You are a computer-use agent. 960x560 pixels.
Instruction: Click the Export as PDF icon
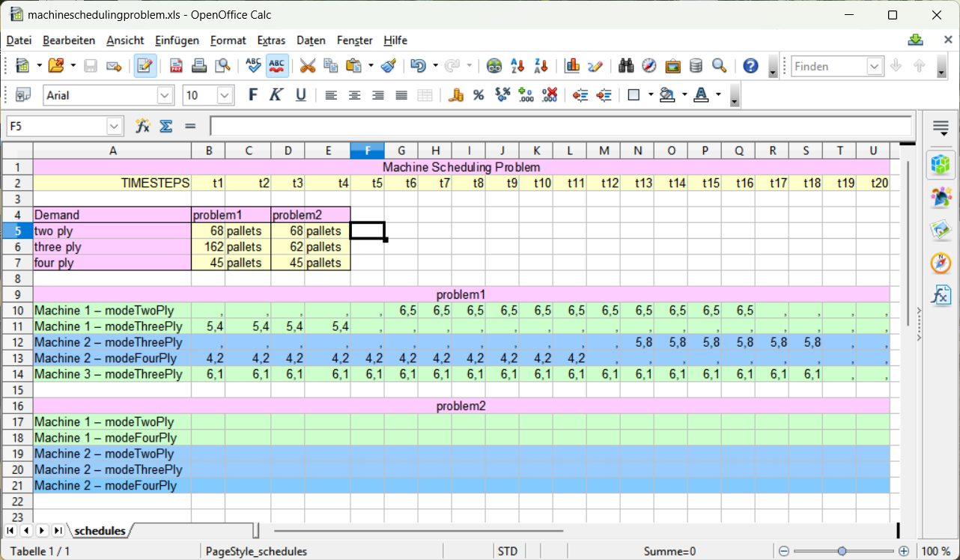click(x=176, y=66)
